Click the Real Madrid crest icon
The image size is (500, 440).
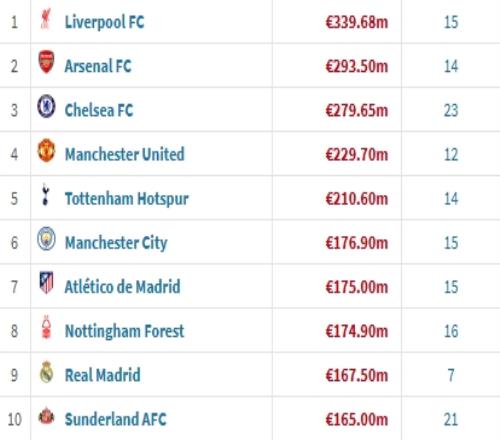(46, 371)
